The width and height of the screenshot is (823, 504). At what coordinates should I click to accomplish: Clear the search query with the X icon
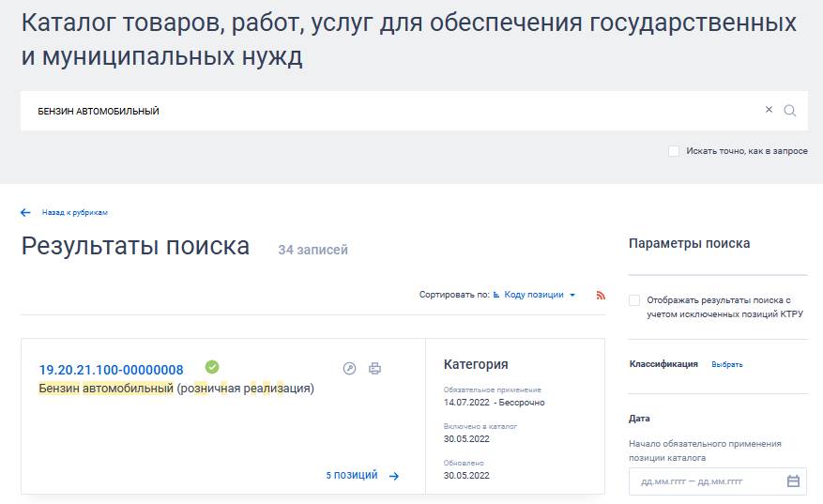[x=769, y=110]
